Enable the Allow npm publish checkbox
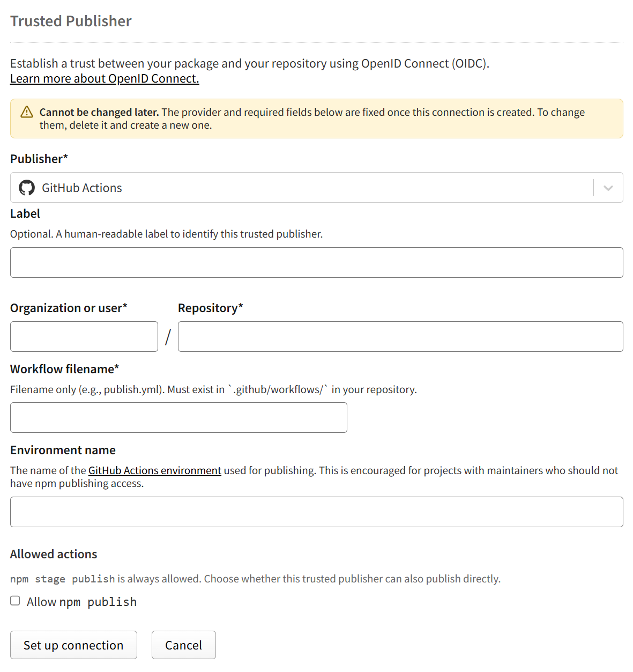 tap(15, 601)
